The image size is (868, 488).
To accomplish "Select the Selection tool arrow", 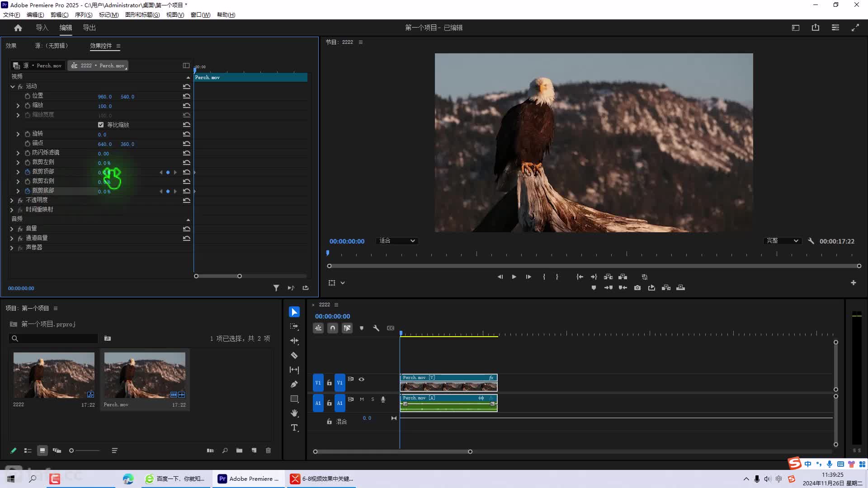I will 294,312.
